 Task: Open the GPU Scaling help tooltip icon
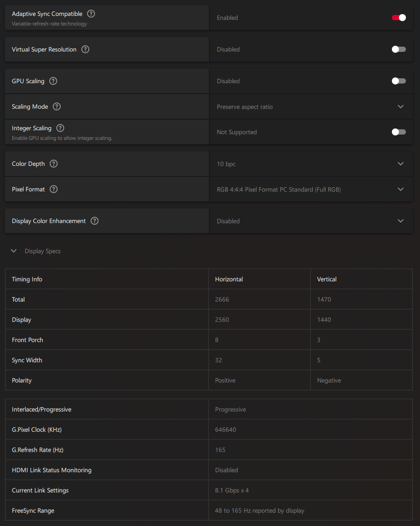tap(53, 81)
